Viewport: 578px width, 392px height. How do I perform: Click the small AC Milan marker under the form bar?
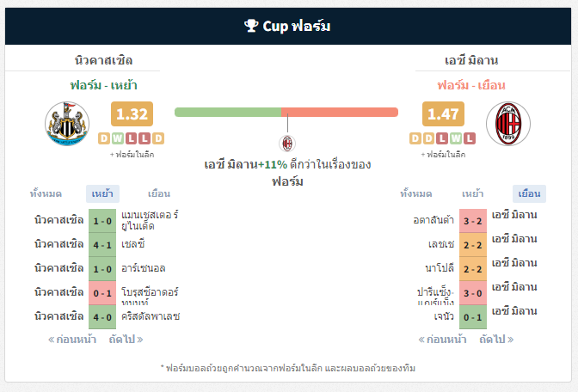287,144
